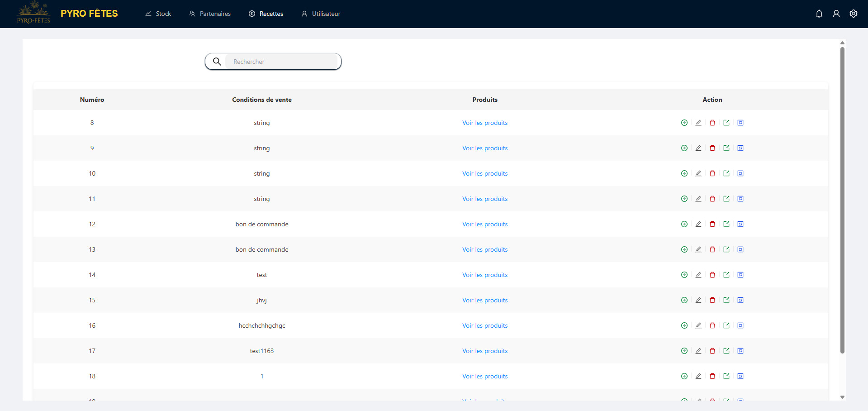The height and width of the screenshot is (411, 868).
Task: Go to the Recettes menu
Action: point(266,14)
